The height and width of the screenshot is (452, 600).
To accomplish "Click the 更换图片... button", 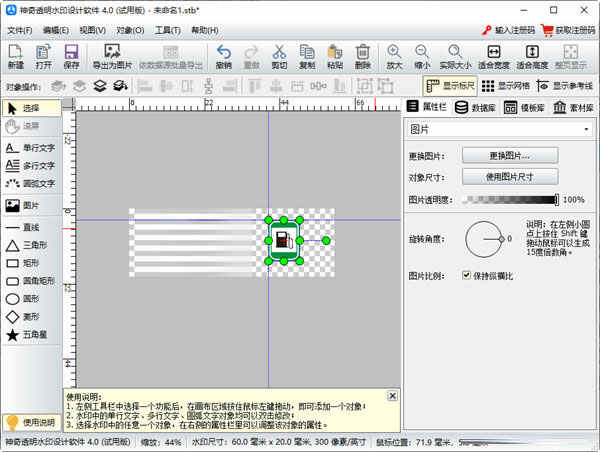I will coord(509,156).
